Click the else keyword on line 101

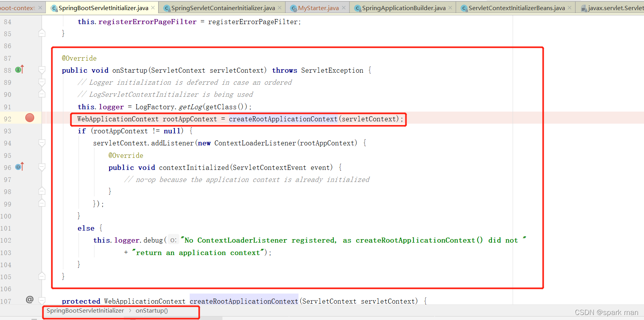[x=86, y=228]
